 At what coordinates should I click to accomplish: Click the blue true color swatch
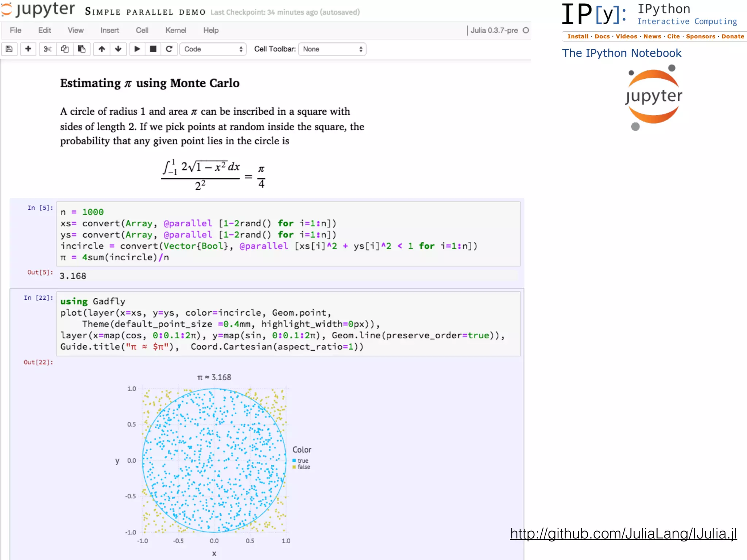tap(294, 461)
